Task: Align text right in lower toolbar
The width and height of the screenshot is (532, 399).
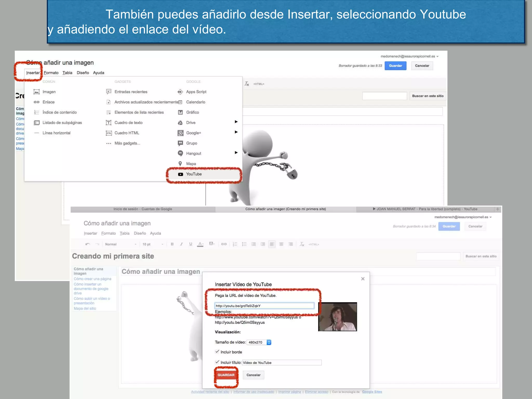Action: point(291,244)
